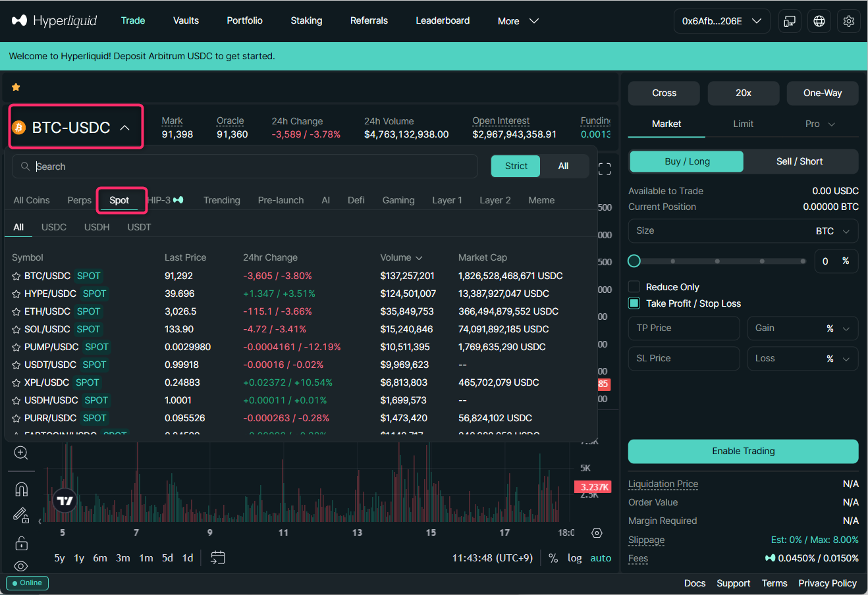
Task: Enable the Reduce Only checkbox
Action: pos(634,287)
